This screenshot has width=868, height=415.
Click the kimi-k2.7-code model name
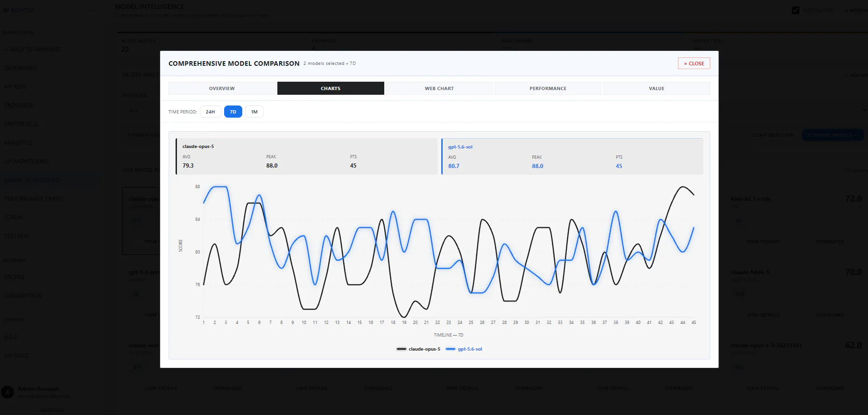[x=751, y=199]
